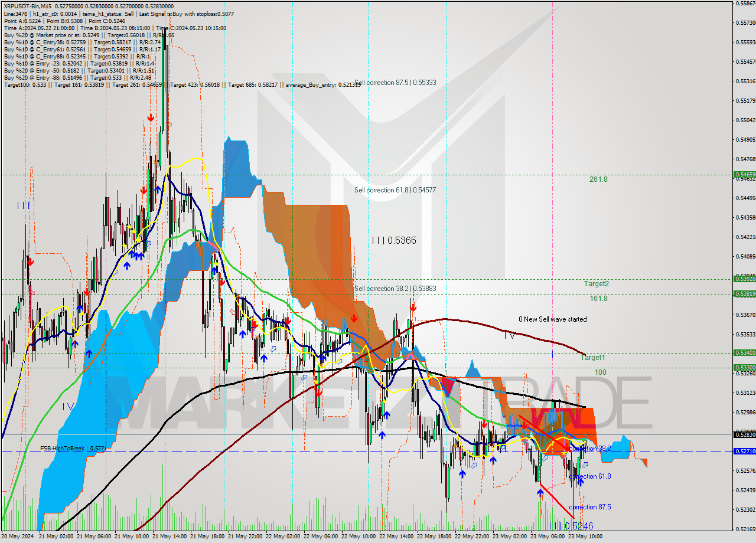Click the 0.53670 price axis value

click(745, 315)
